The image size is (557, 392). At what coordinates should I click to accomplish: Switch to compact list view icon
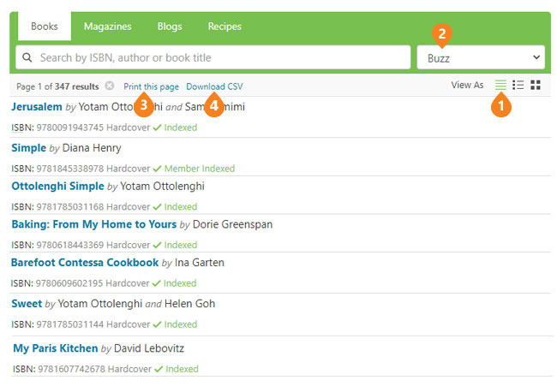pos(500,85)
